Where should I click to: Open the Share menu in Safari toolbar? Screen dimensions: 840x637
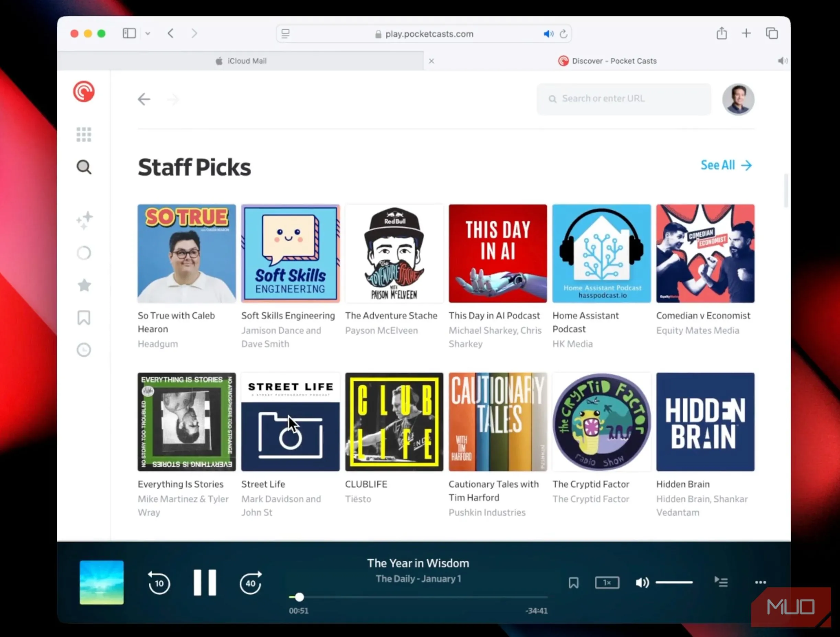coord(722,33)
